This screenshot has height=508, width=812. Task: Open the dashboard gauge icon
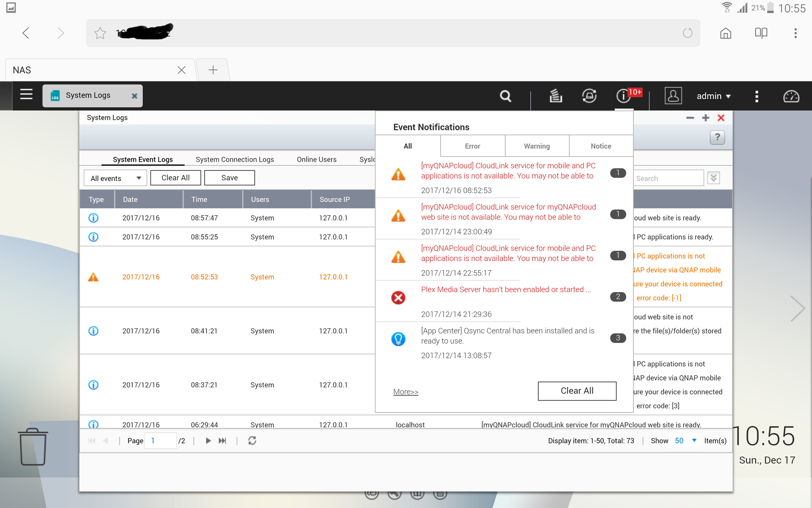tap(791, 96)
